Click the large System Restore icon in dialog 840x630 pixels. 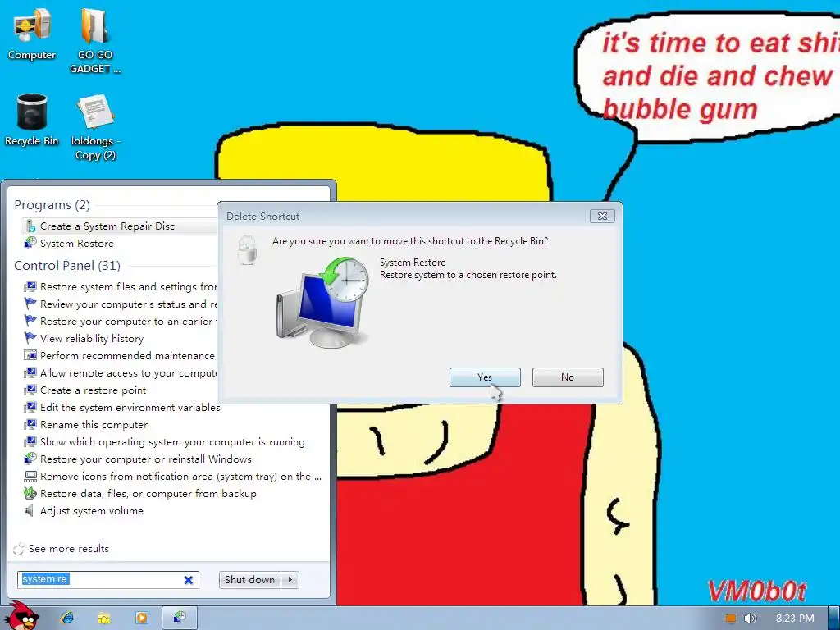[323, 304]
